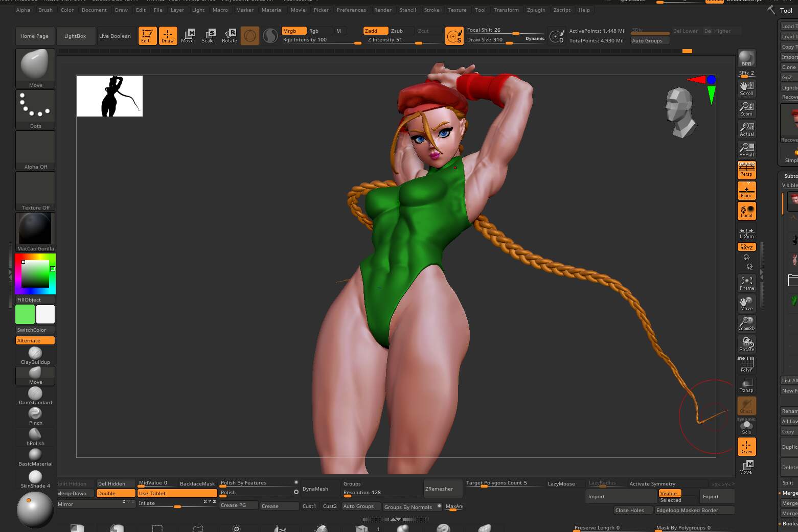This screenshot has width=798, height=532.
Task: Open the Stroke menu
Action: pyautogui.click(x=431, y=10)
